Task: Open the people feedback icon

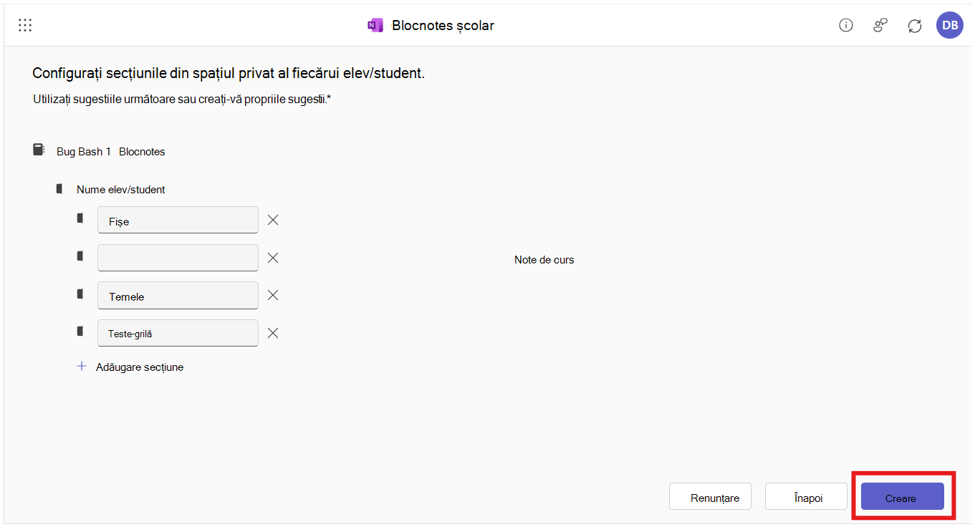Action: (880, 26)
